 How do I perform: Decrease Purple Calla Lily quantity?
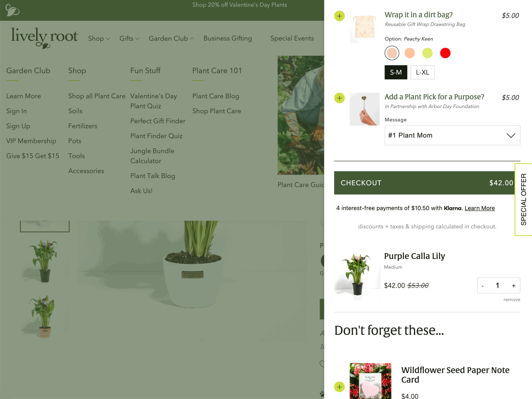[x=483, y=286]
